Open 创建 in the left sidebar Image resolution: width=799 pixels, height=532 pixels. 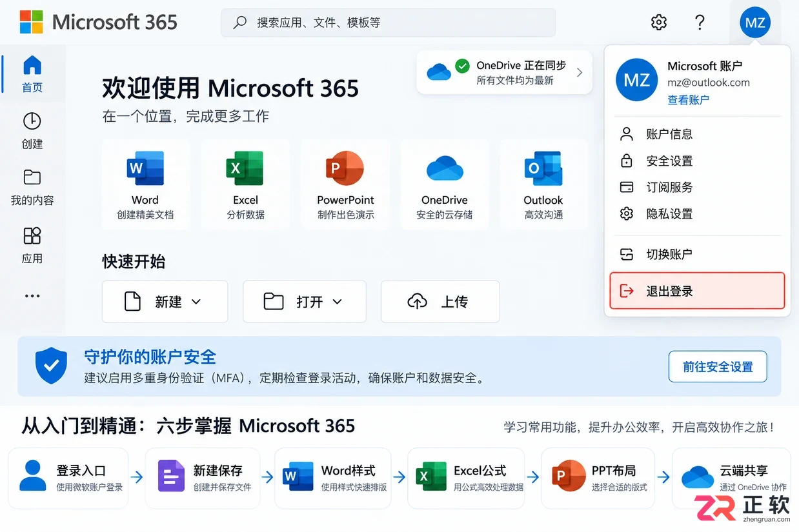pos(32,131)
